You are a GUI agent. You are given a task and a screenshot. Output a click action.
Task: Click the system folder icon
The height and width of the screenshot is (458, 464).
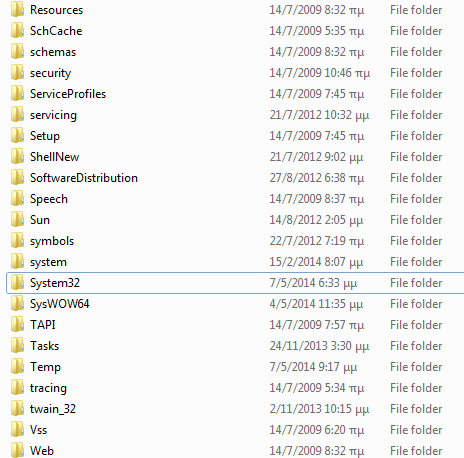tap(17, 262)
